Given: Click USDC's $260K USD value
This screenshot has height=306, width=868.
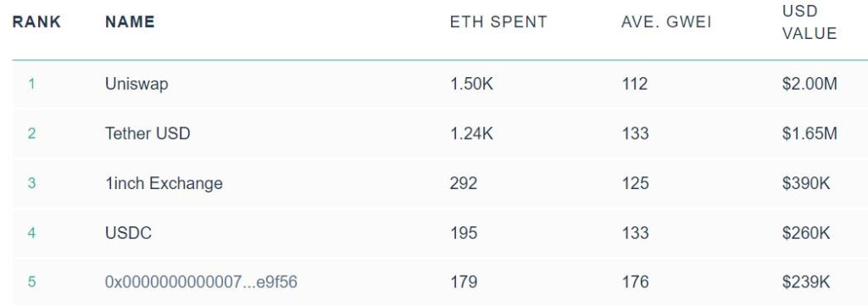Looking at the screenshot, I should tap(806, 233).
